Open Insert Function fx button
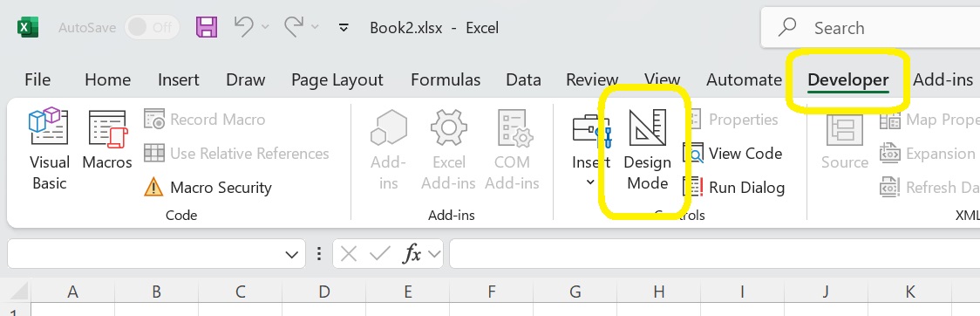Screen dimensions: 980x316 [x=412, y=254]
